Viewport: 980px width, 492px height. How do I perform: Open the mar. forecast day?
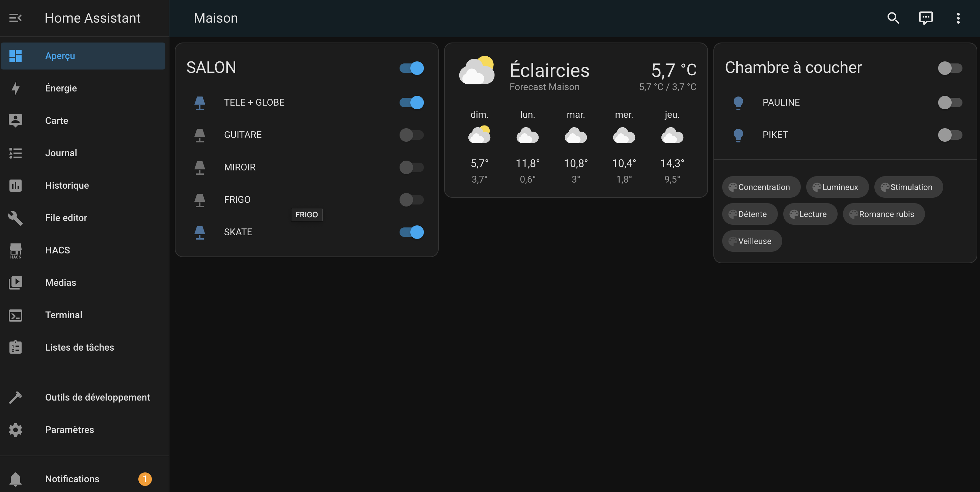tap(576, 147)
